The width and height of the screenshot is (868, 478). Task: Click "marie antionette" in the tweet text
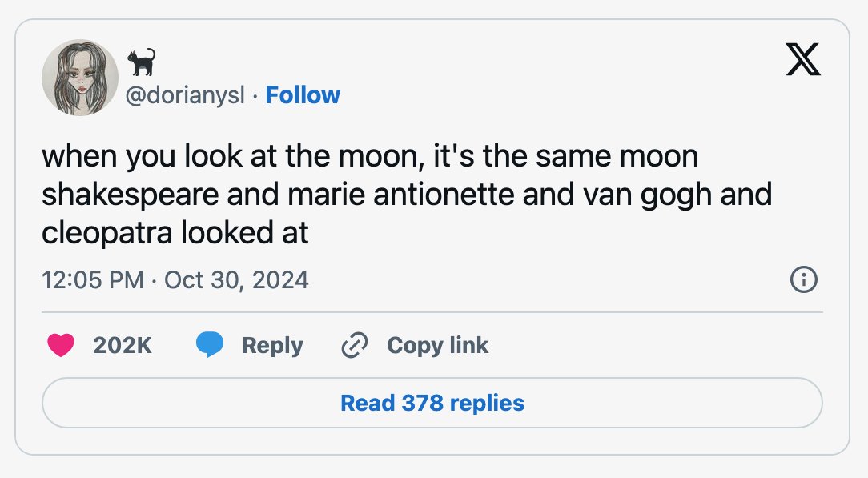(x=401, y=195)
